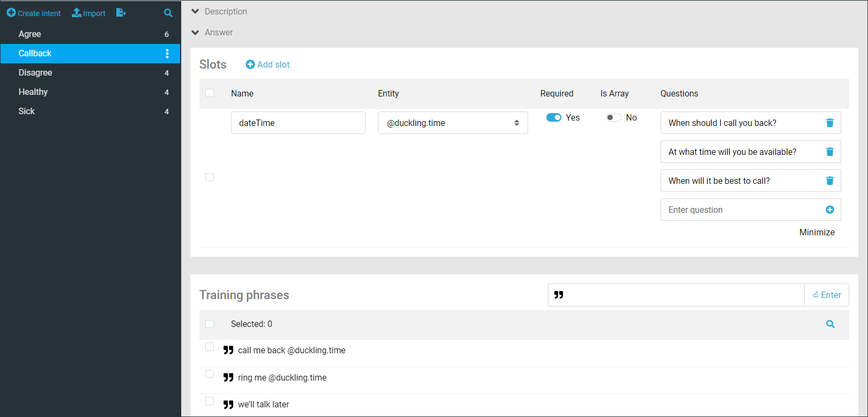This screenshot has width=868, height=417.
Task: Click plus icon to add entered question
Action: click(x=829, y=210)
